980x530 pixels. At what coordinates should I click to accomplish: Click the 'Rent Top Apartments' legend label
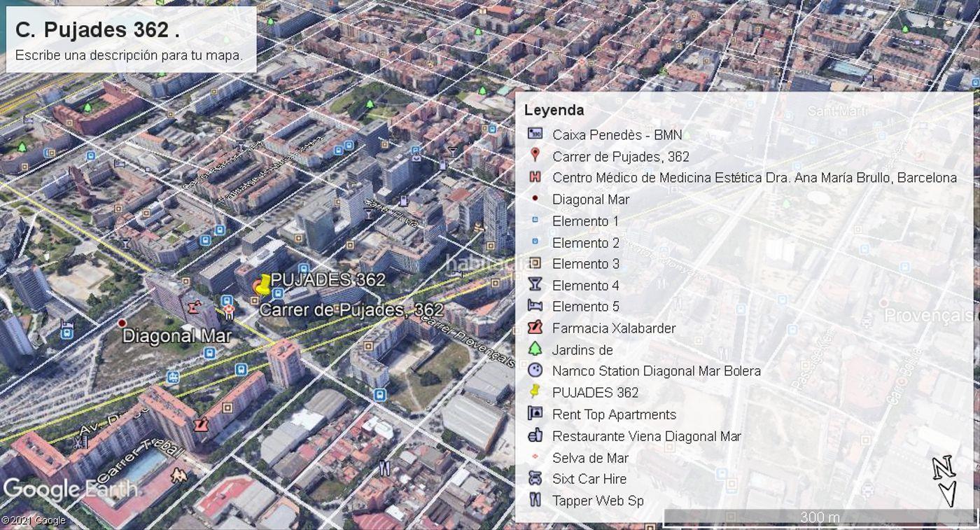click(614, 414)
